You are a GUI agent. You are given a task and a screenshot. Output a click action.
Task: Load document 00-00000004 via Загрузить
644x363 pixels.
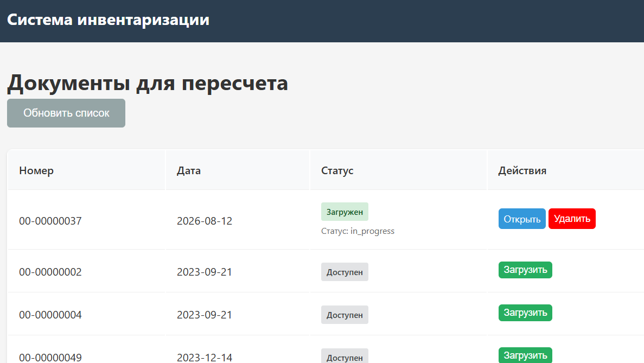coord(525,313)
